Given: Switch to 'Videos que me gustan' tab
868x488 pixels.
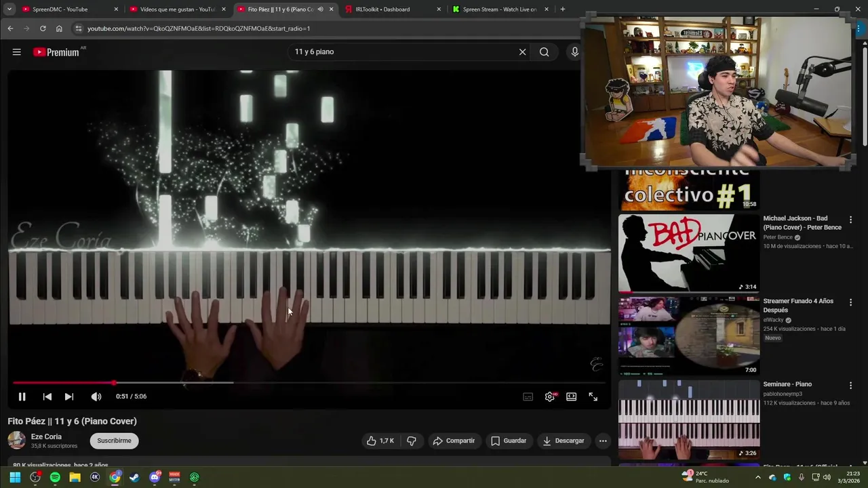Looking at the screenshot, I should [x=176, y=9].
